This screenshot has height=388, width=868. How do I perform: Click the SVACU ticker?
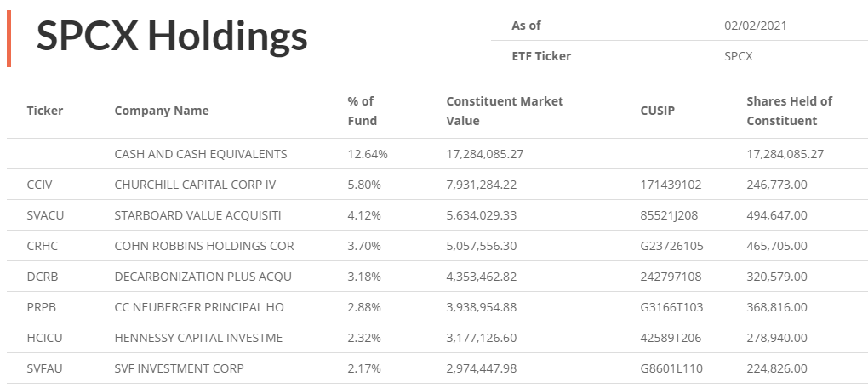click(x=45, y=215)
